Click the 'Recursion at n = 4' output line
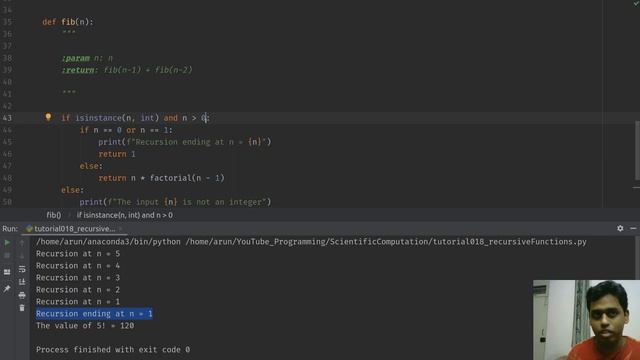This screenshot has height=360, width=640. tap(78, 266)
